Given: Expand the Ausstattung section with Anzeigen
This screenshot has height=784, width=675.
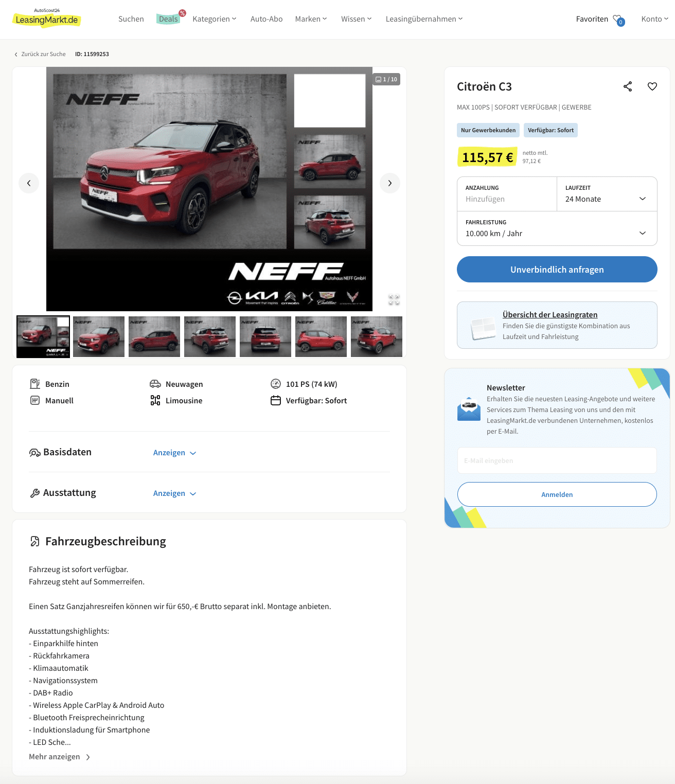Looking at the screenshot, I should click(175, 493).
